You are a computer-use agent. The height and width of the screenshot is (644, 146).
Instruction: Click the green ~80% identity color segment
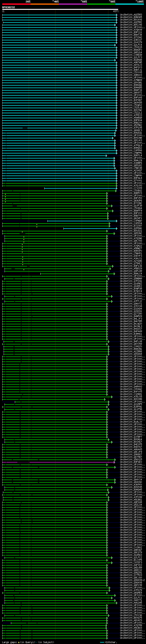tap(101, 4)
